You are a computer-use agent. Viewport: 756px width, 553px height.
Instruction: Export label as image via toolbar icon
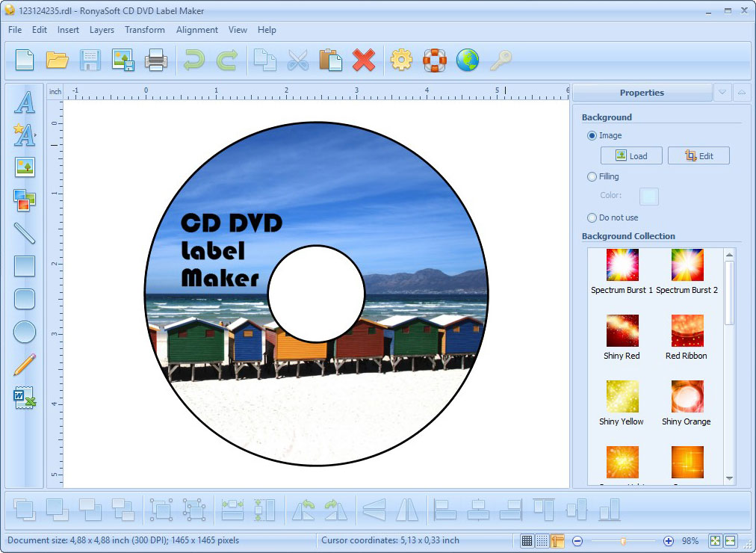click(x=123, y=61)
